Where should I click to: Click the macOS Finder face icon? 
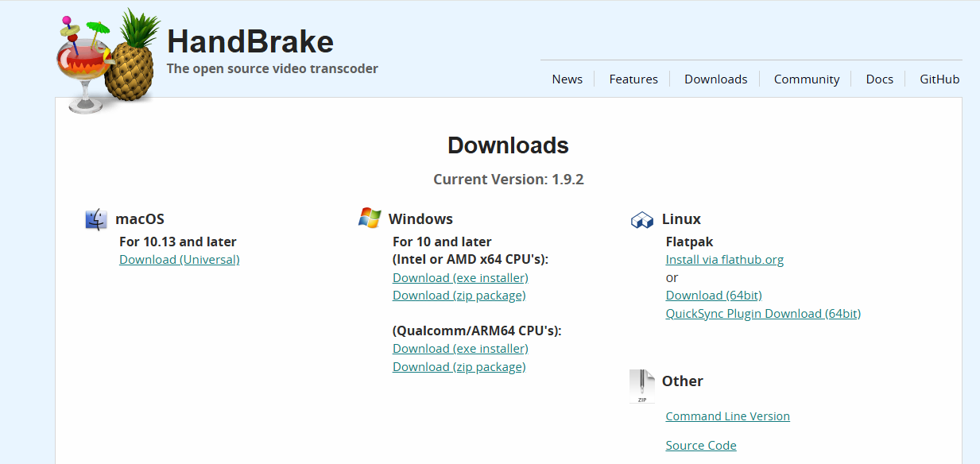click(96, 219)
